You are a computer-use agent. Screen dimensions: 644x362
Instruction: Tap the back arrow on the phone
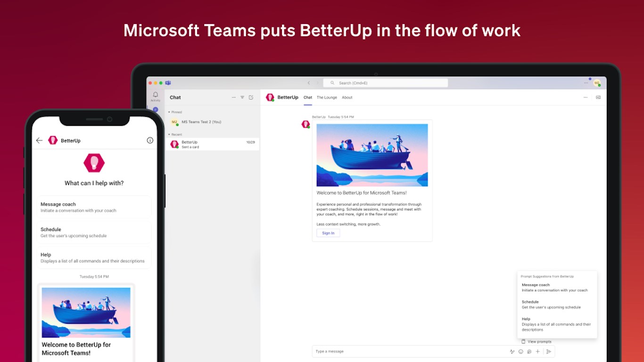[39, 140]
